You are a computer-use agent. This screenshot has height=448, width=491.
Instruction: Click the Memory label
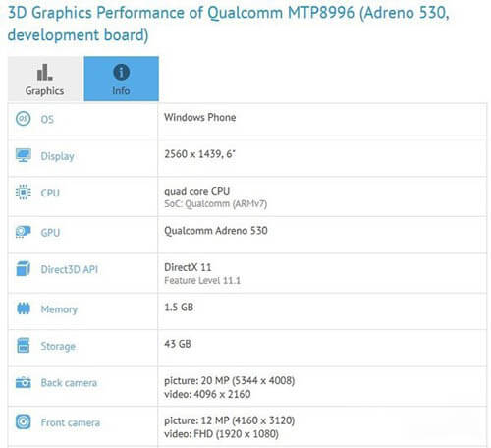coord(59,309)
